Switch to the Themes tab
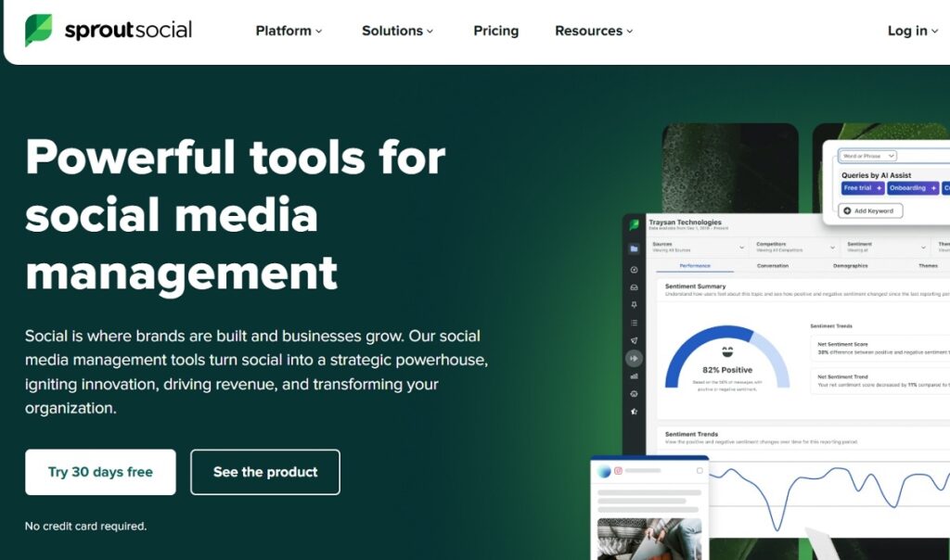This screenshot has width=950, height=560. click(x=928, y=266)
